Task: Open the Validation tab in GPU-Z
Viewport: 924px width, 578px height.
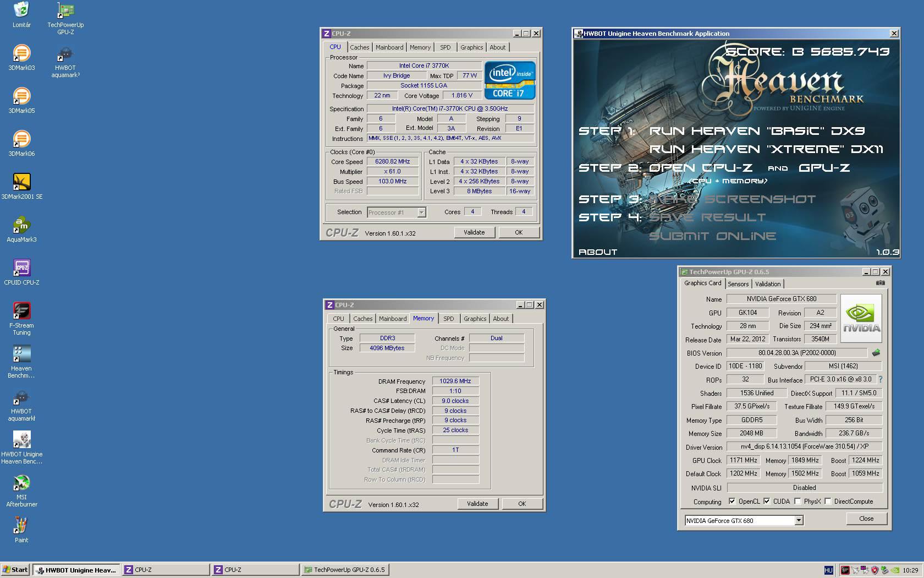Action: pos(768,284)
